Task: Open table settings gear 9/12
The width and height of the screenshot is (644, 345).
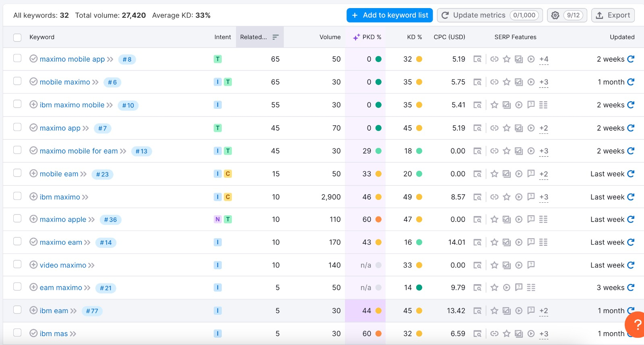Action: 567,15
